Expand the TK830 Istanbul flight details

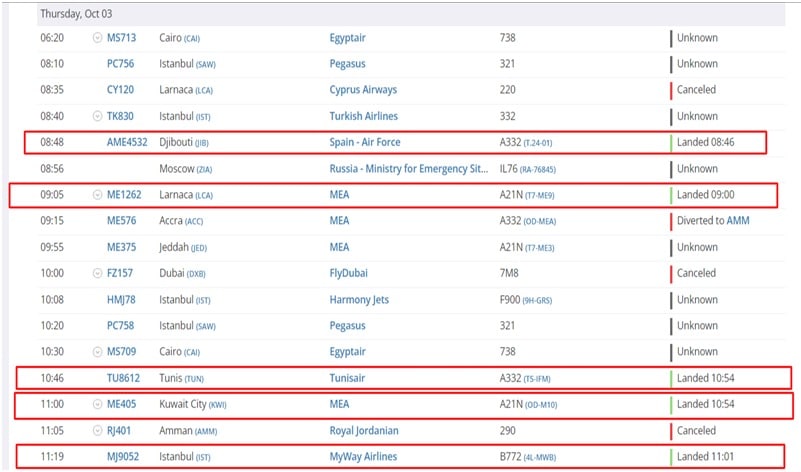pos(97,116)
